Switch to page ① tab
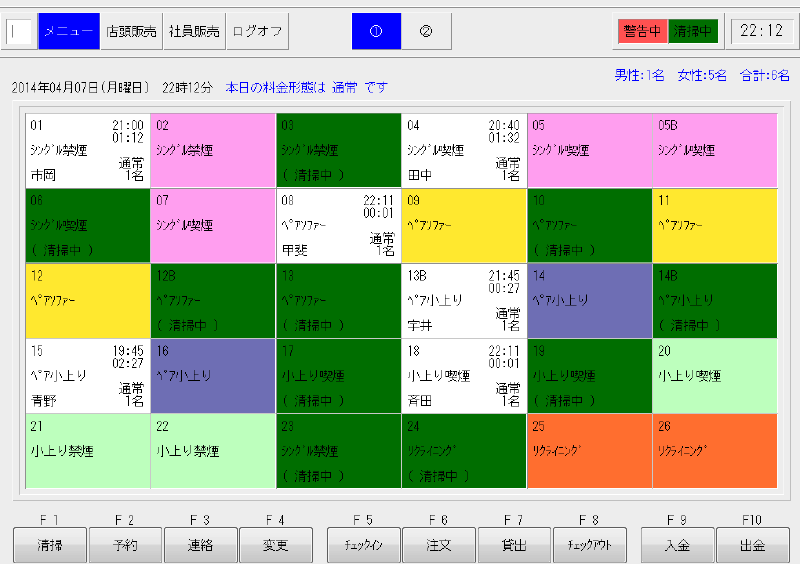Viewport: 800px width, 564px height. click(x=376, y=31)
